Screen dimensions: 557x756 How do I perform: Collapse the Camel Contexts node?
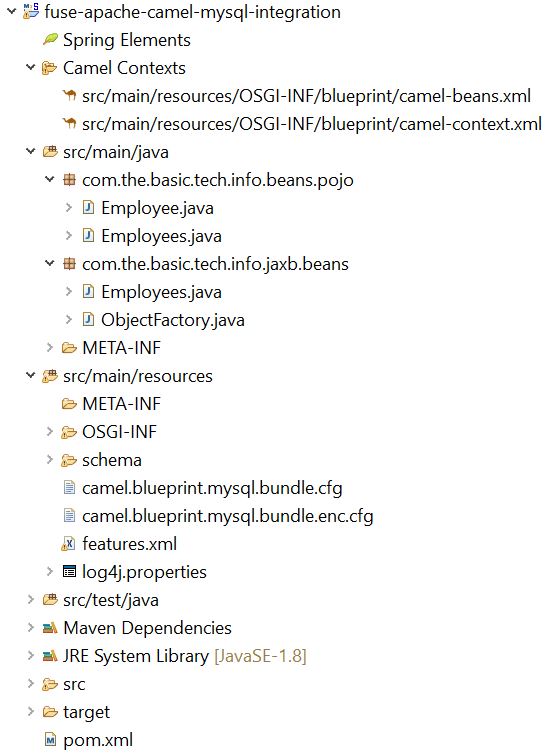[30, 68]
